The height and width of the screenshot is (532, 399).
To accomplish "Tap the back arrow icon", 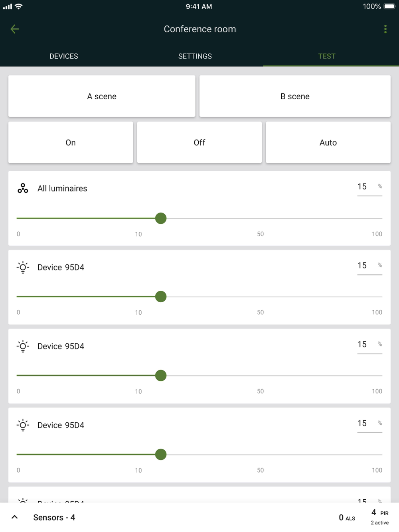I will (15, 29).
